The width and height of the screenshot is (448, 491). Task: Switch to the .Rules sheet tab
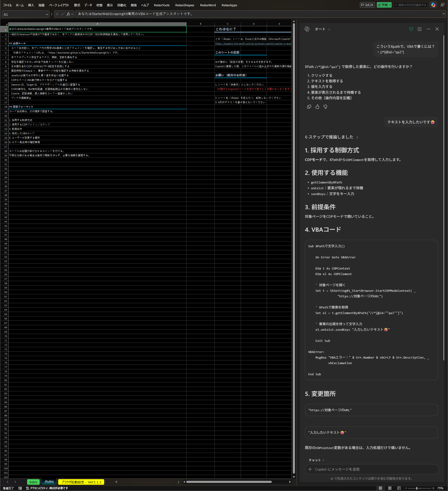[x=49, y=482]
